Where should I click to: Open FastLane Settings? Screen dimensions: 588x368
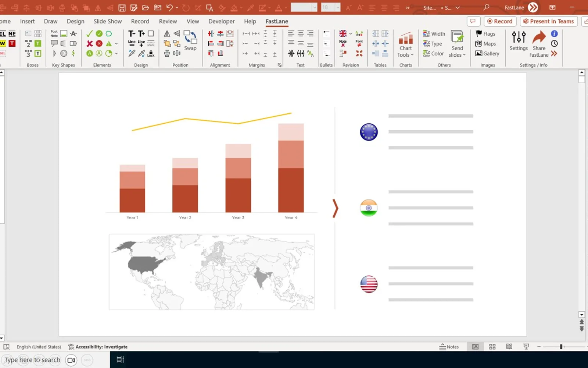pos(519,41)
